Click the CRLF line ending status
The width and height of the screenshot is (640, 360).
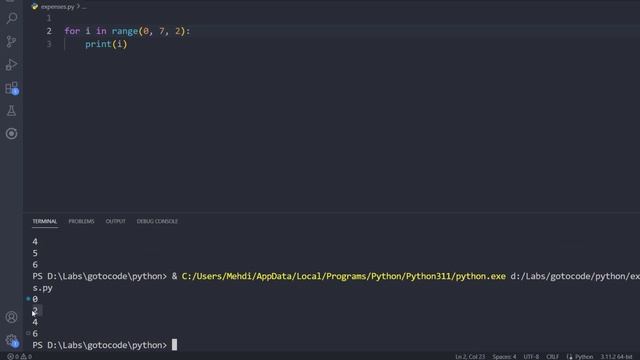(552, 357)
